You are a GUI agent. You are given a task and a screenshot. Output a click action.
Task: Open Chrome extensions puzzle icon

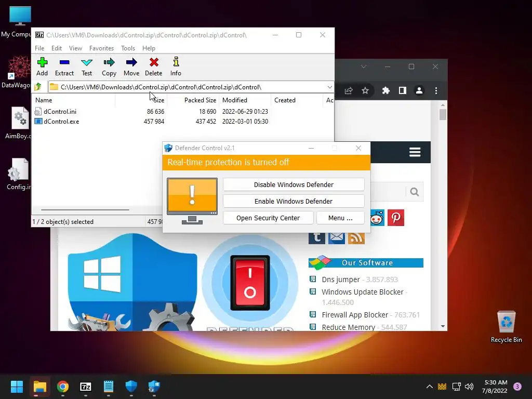[386, 90]
